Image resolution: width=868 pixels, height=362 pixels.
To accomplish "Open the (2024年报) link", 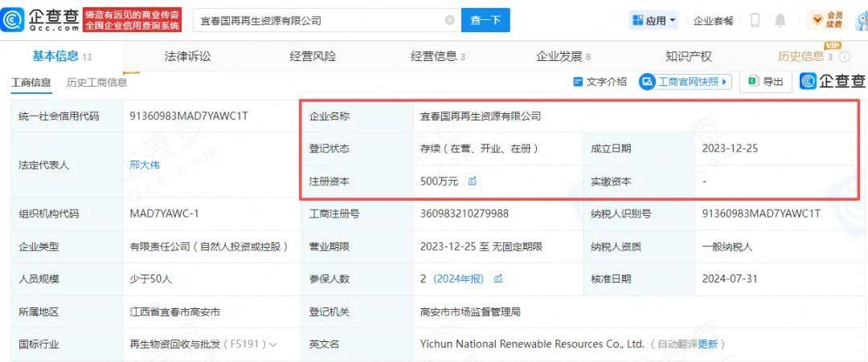I will [x=458, y=279].
